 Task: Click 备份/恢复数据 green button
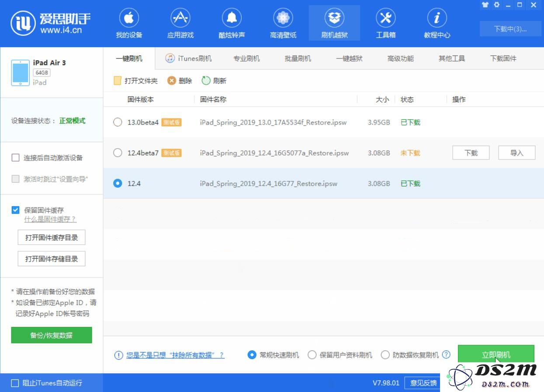[52, 335]
